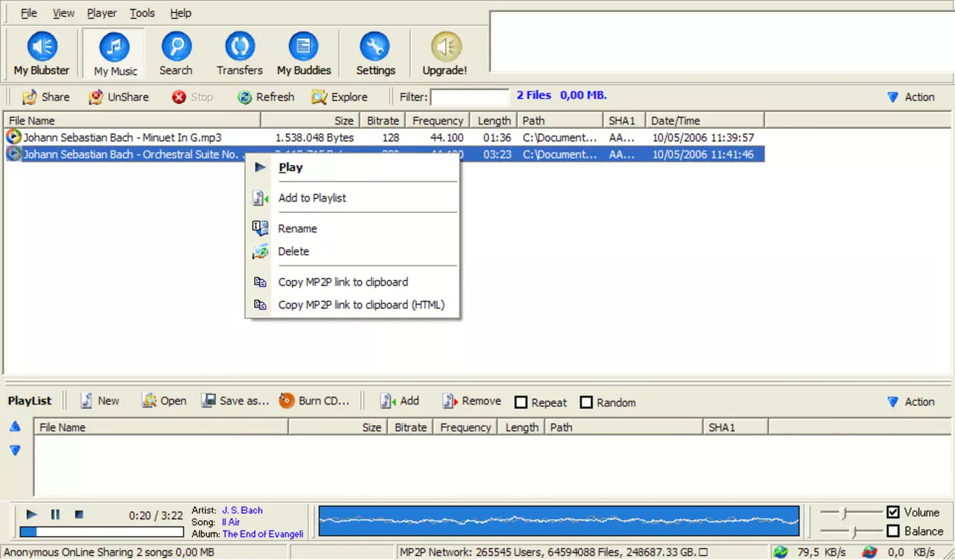Image resolution: width=955 pixels, height=560 pixels.
Task: Open the My Blubster section
Action: [x=42, y=53]
